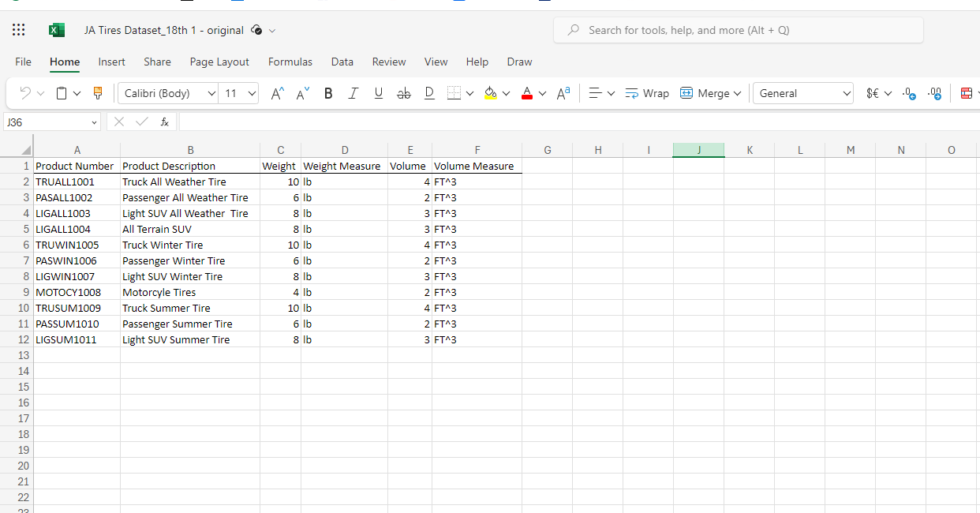
Task: Click the search tools and help box
Action: pos(739,30)
